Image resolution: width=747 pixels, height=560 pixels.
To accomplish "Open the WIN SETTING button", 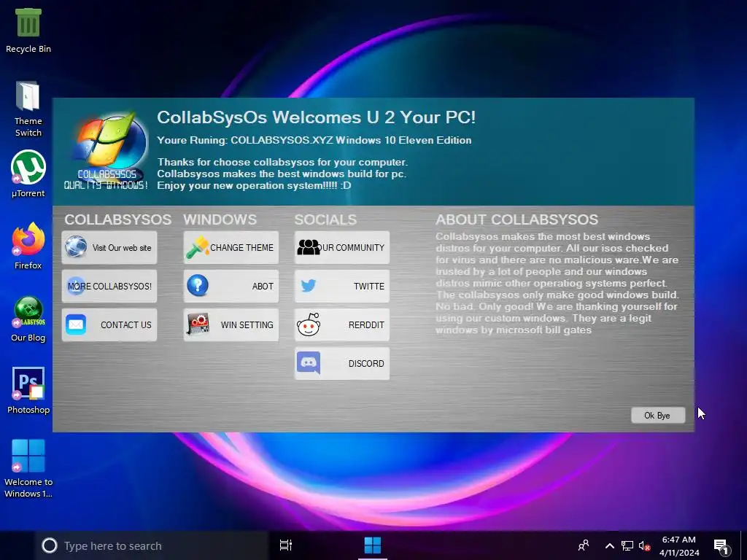I will click(x=231, y=324).
